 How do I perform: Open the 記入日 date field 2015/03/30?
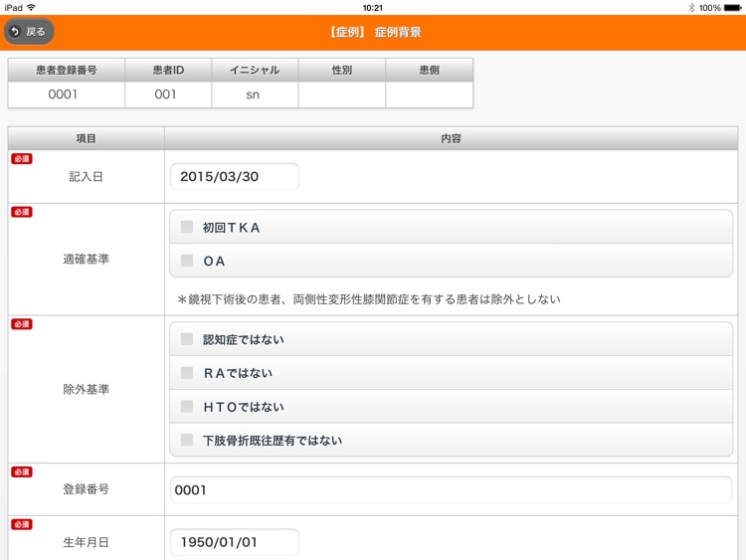[235, 176]
